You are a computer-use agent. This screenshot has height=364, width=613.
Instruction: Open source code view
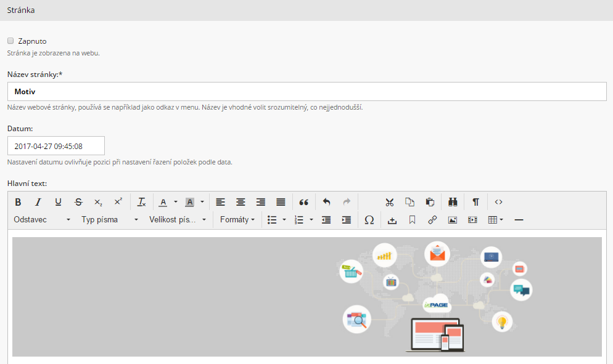coord(498,202)
